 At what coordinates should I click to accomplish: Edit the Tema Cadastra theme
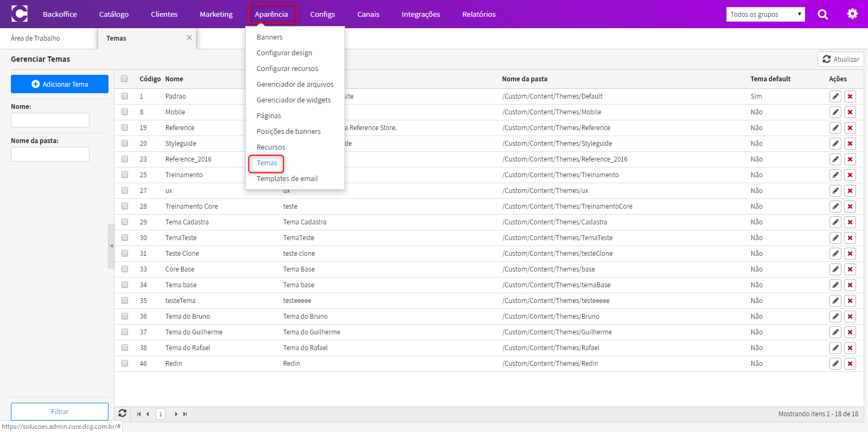(835, 222)
